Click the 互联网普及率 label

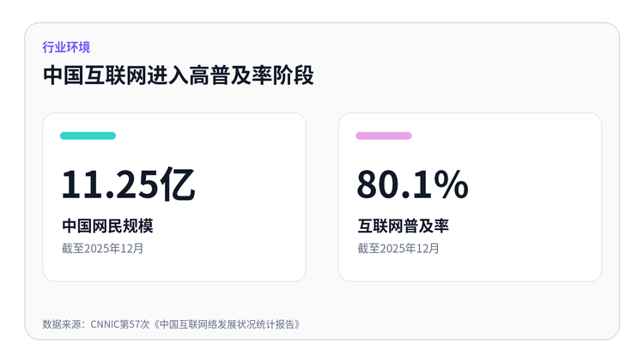403,226
